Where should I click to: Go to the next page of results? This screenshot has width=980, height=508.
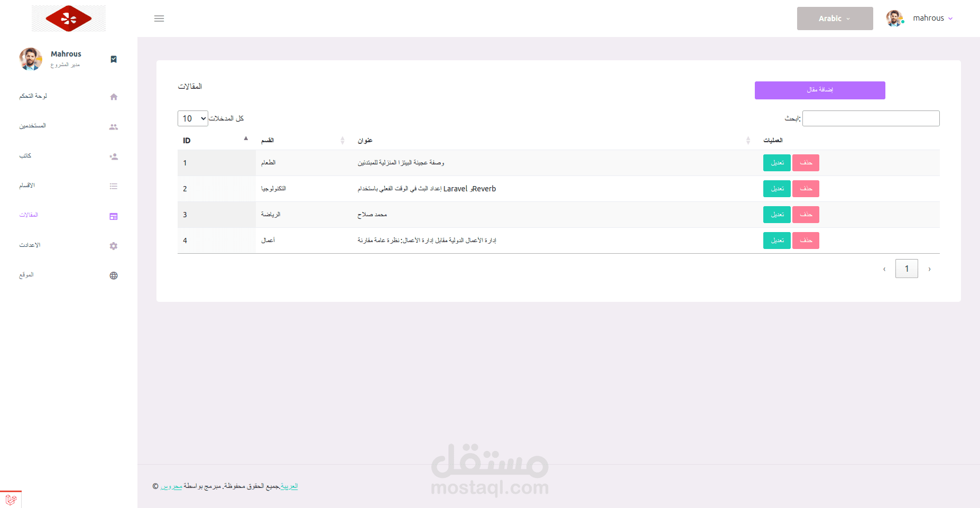pyautogui.click(x=929, y=269)
